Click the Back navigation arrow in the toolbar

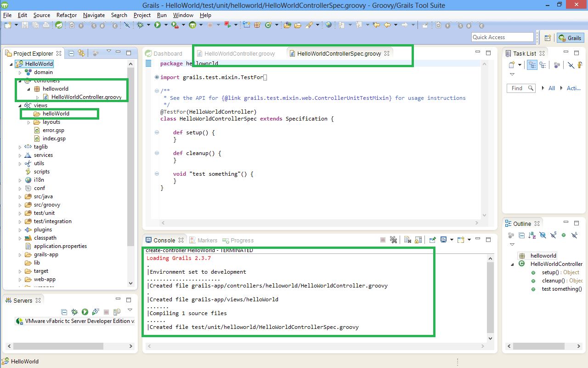click(387, 25)
